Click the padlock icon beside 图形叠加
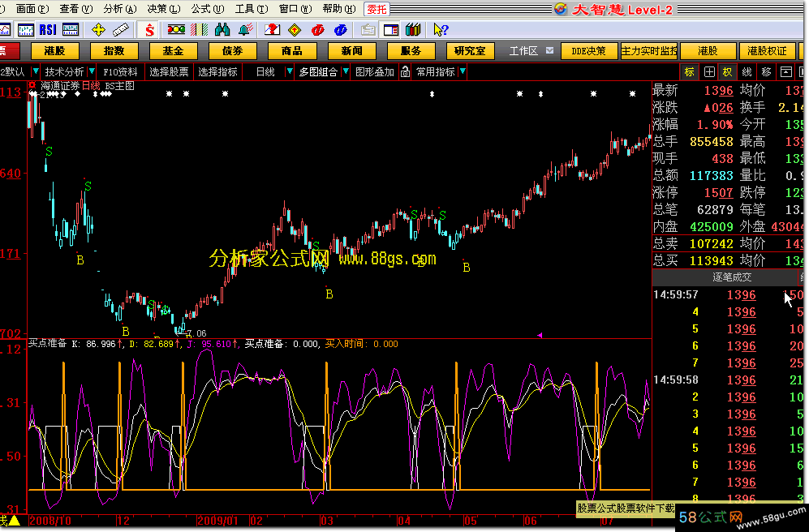 (406, 71)
